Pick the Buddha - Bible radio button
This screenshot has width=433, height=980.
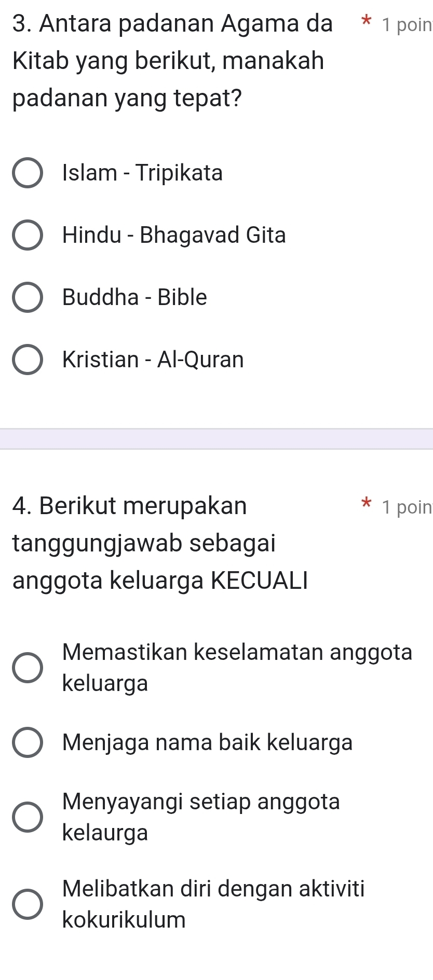coord(28,297)
